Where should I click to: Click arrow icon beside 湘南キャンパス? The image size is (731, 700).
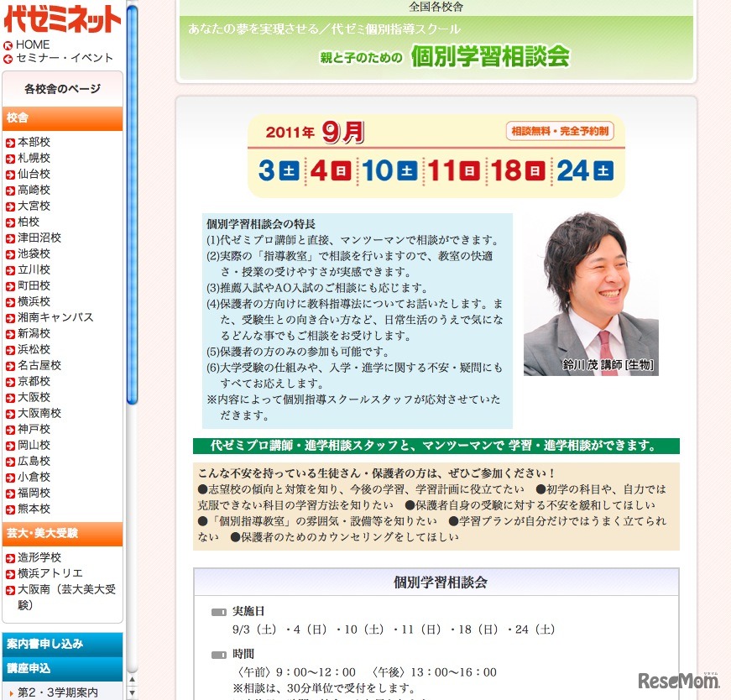coord(10,318)
